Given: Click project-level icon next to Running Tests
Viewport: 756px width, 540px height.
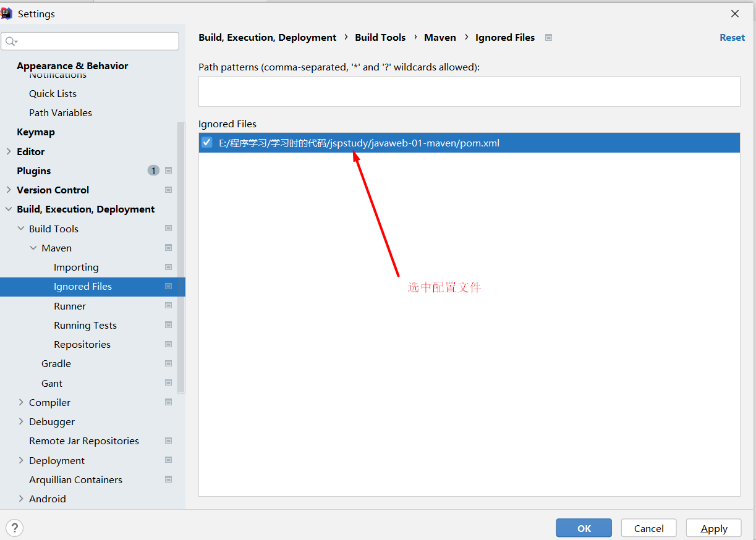Looking at the screenshot, I should point(168,325).
